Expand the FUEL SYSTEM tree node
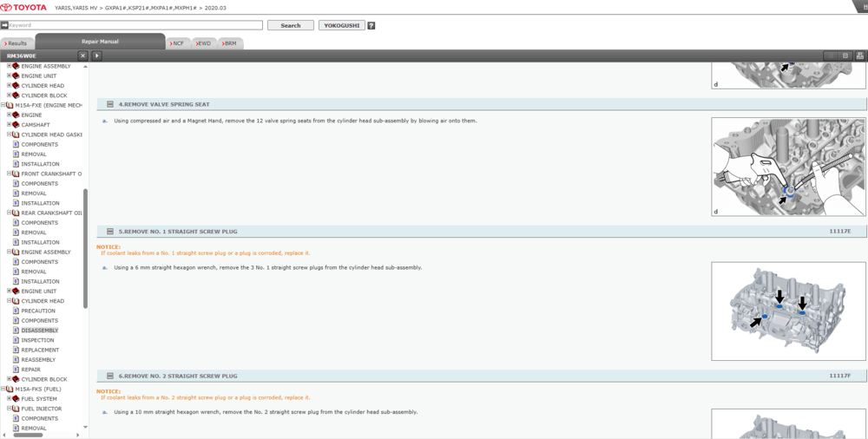The image size is (868, 439). coord(10,399)
